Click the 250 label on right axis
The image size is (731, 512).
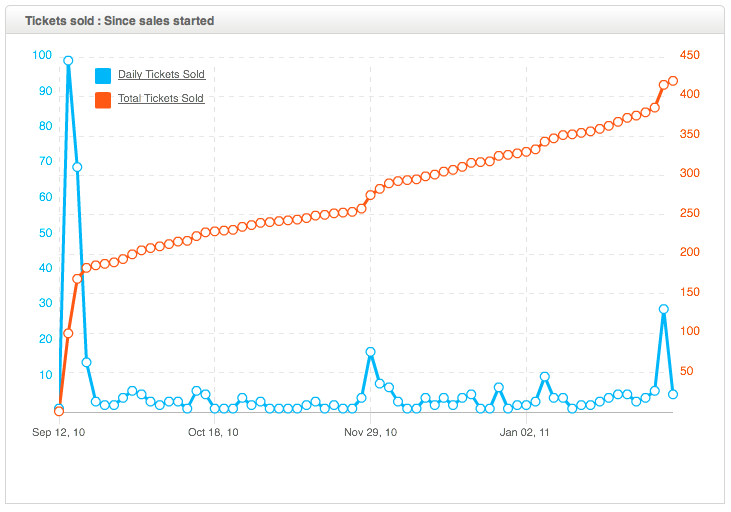point(689,214)
